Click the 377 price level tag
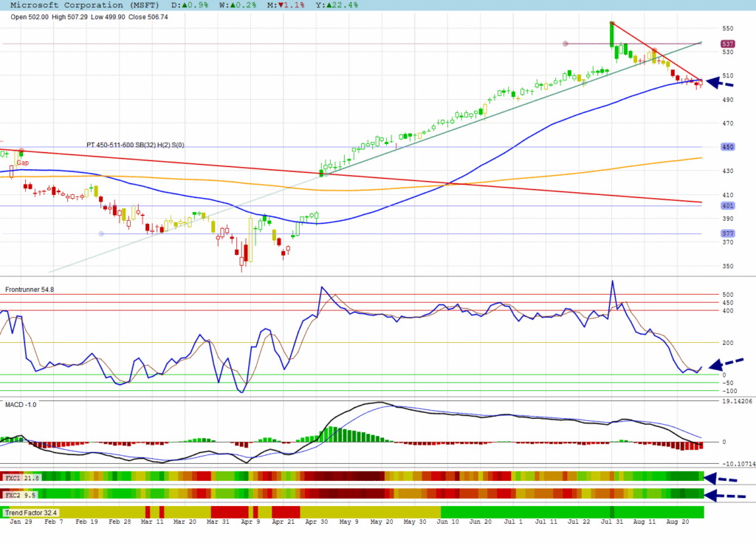Image resolution: width=756 pixels, height=543 pixels. [x=727, y=233]
